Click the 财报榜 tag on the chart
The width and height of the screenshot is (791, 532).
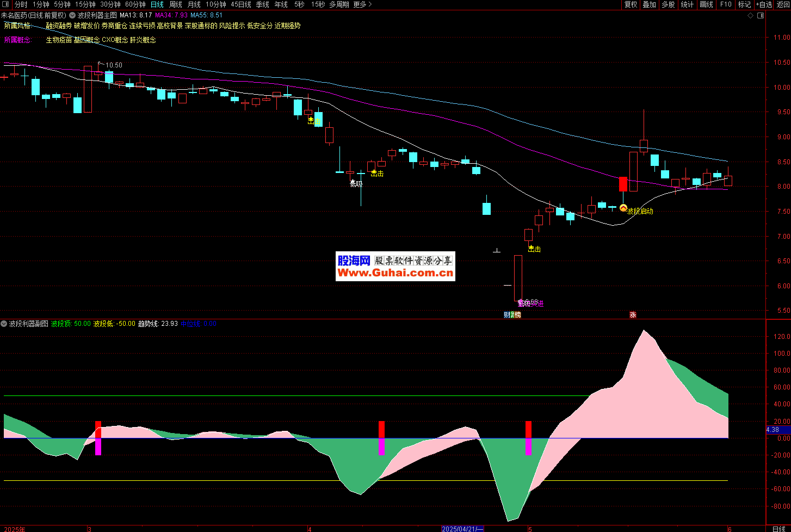tap(512, 314)
